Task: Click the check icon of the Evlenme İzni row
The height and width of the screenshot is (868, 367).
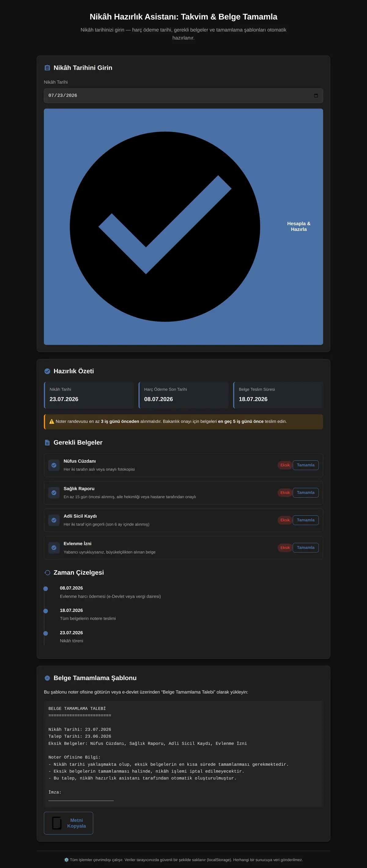Action: point(54,548)
